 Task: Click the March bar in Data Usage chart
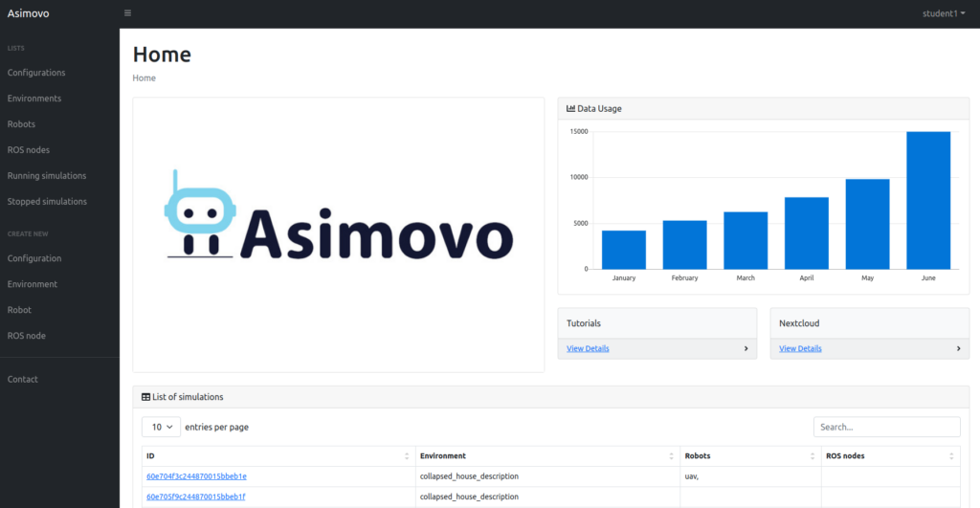(746, 240)
